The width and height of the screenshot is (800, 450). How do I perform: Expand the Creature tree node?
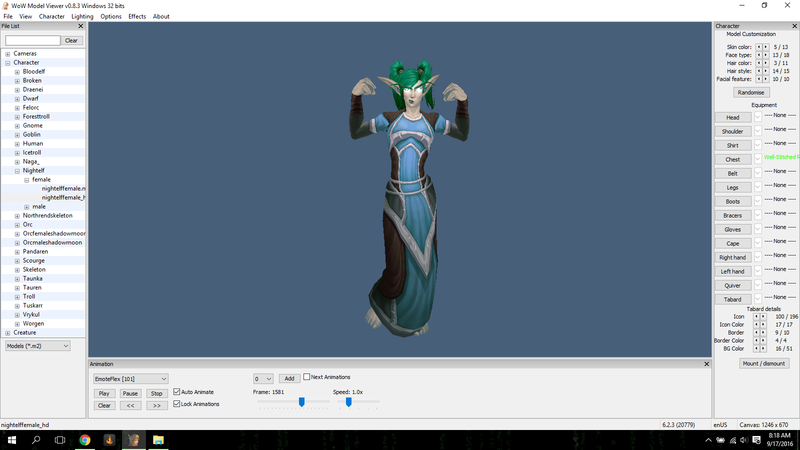[x=8, y=333]
